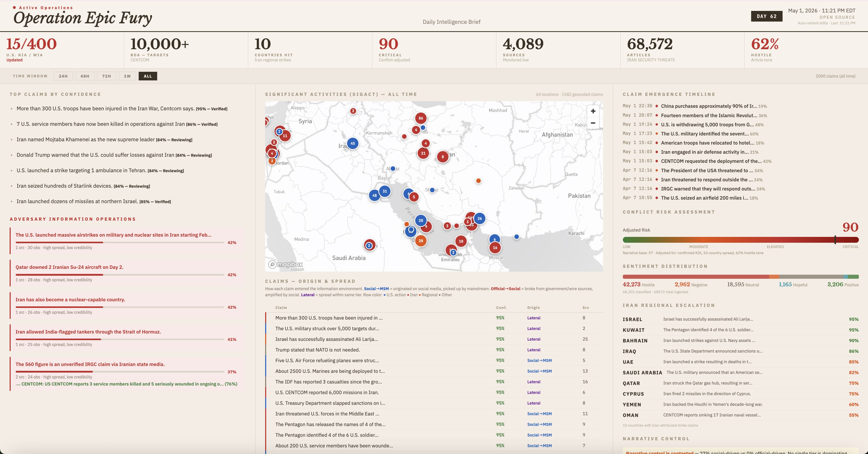
Task: Click the blue map cluster labeled 48
Action: [x=374, y=195]
